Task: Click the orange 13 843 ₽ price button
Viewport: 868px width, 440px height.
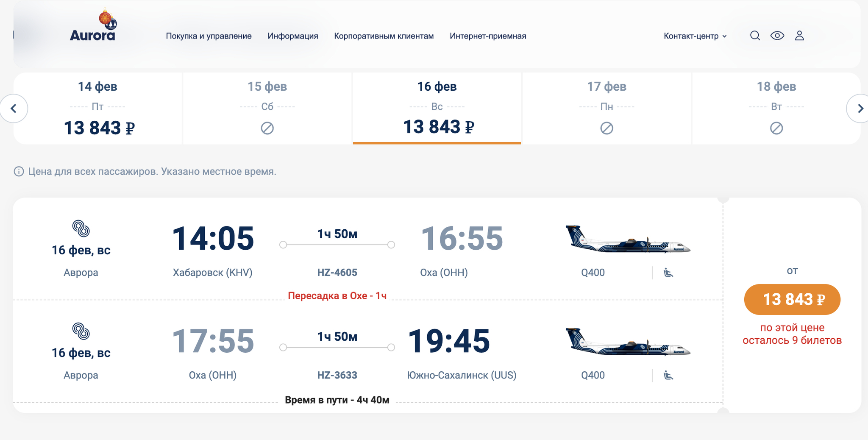Action: pos(792,299)
